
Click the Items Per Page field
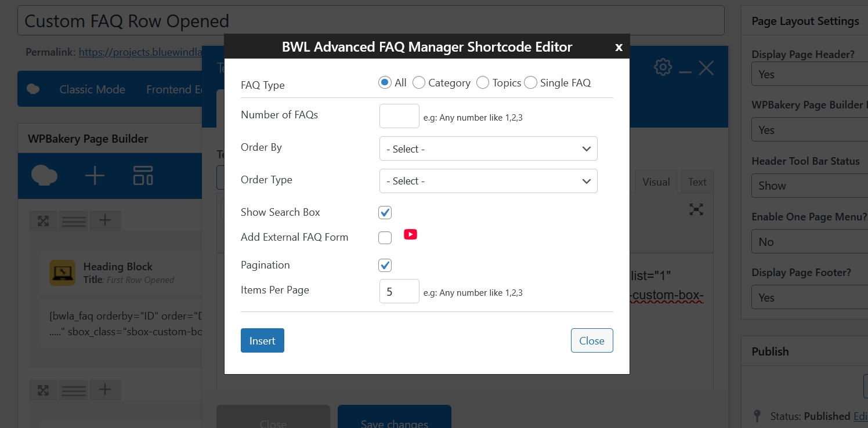tap(399, 291)
